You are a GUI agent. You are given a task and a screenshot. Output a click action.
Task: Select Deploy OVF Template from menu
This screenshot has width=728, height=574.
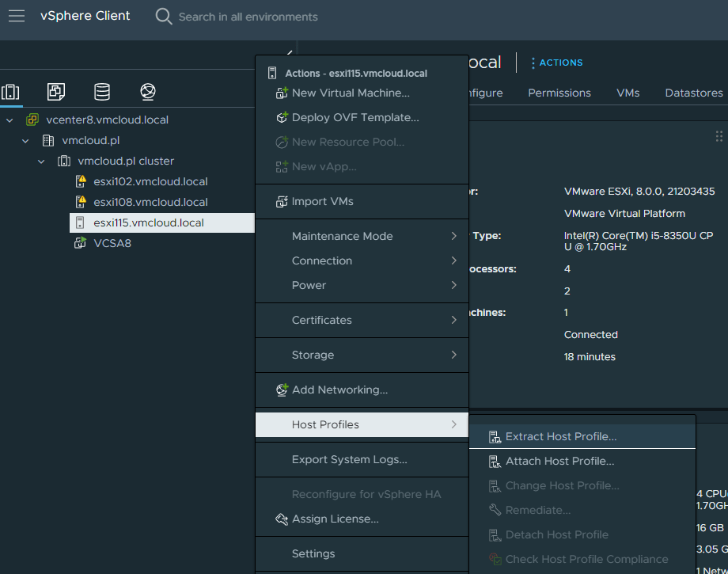tap(355, 117)
